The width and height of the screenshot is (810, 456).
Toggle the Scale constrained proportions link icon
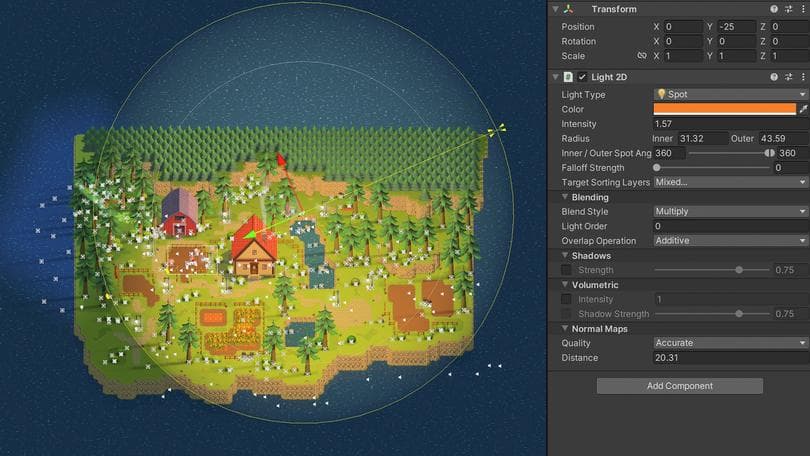pos(642,55)
